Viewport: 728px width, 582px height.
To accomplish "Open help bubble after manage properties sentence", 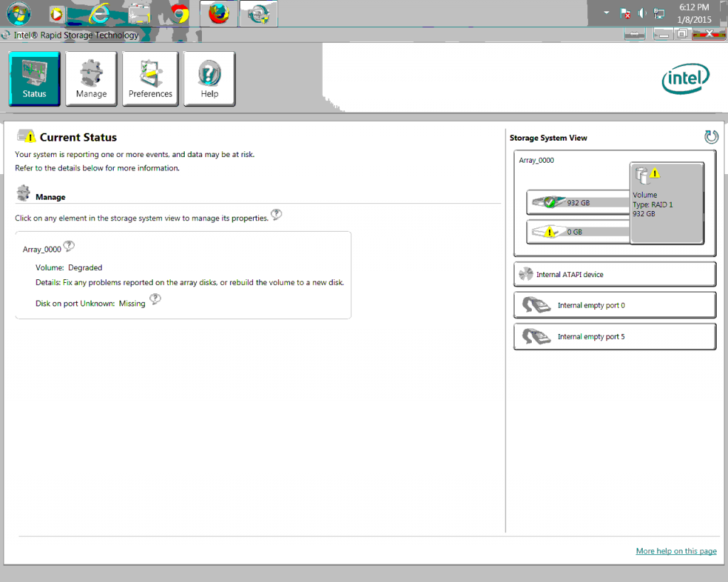I will point(277,215).
